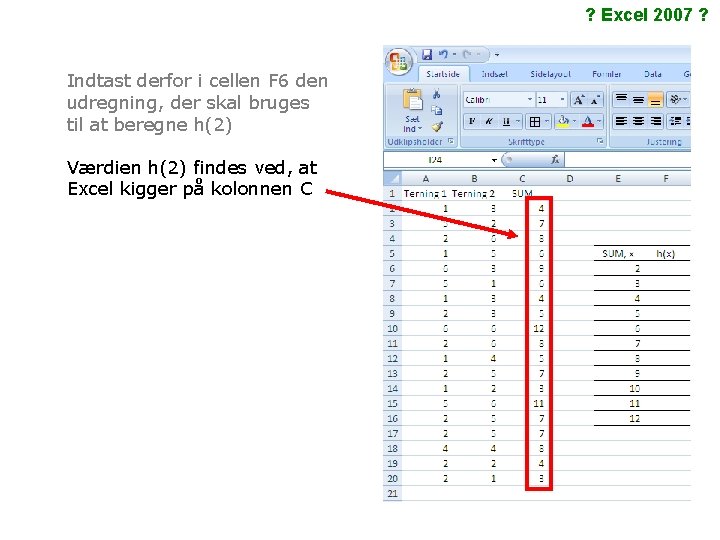Click the Name Box cell reference field
This screenshot has height=540, width=720.
click(x=436, y=160)
